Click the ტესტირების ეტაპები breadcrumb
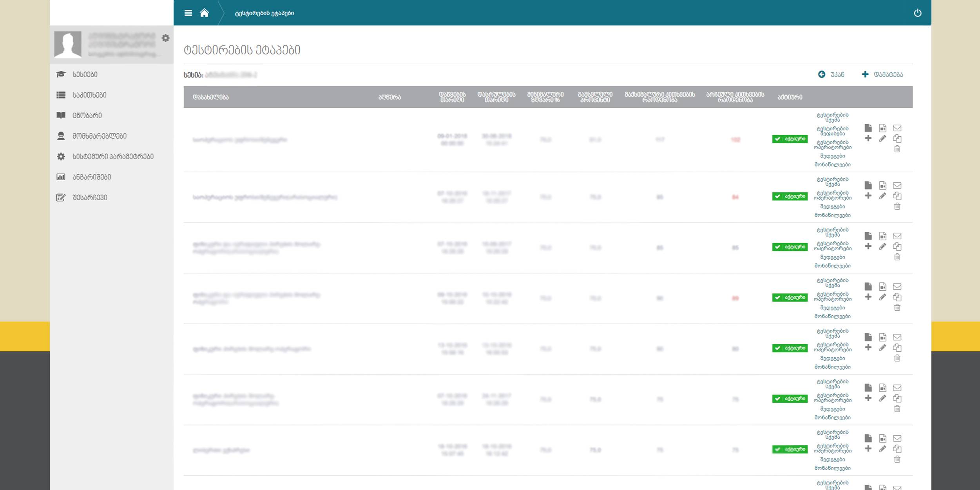Screen dimensions: 980x490 264,13
